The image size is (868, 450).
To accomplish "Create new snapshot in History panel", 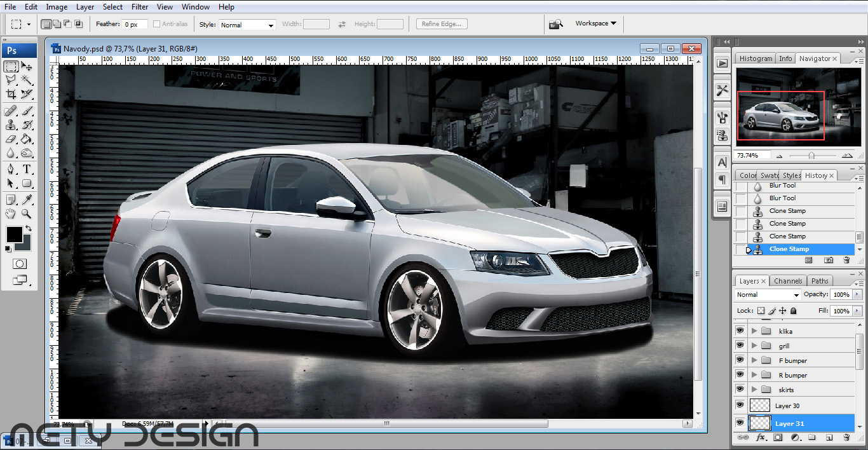I will (x=829, y=261).
